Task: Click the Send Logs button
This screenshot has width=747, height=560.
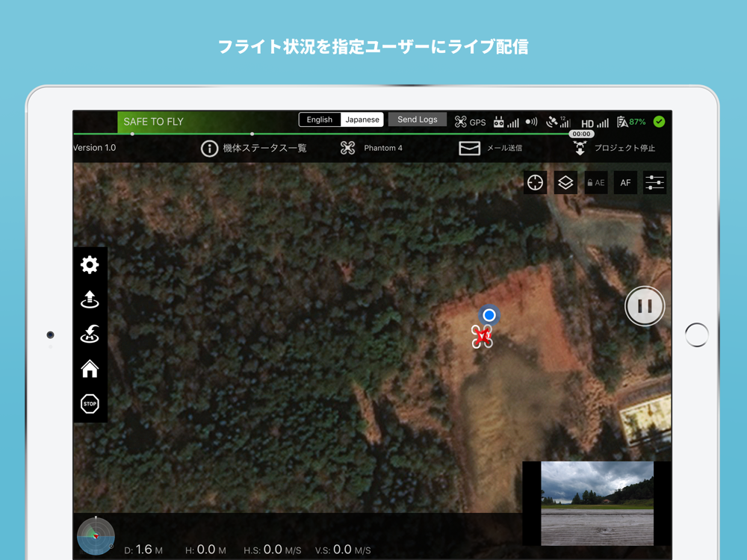Action: click(x=418, y=119)
